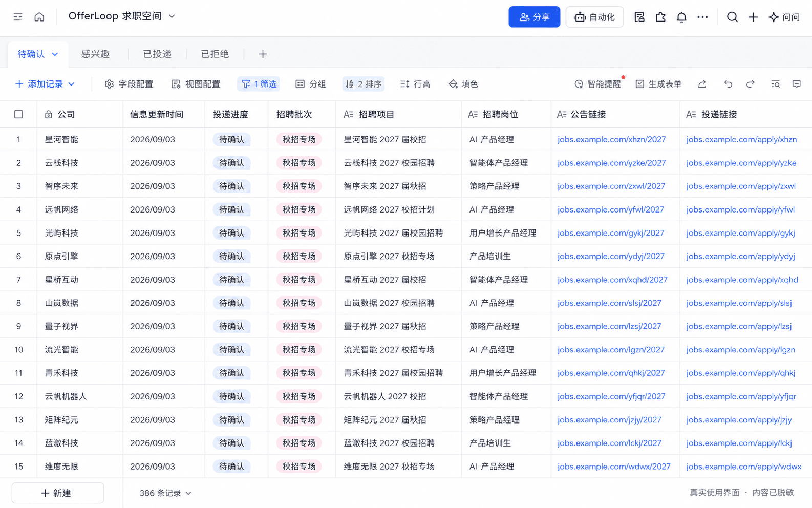
Task: Open the 1 筛选 filter
Action: click(259, 84)
